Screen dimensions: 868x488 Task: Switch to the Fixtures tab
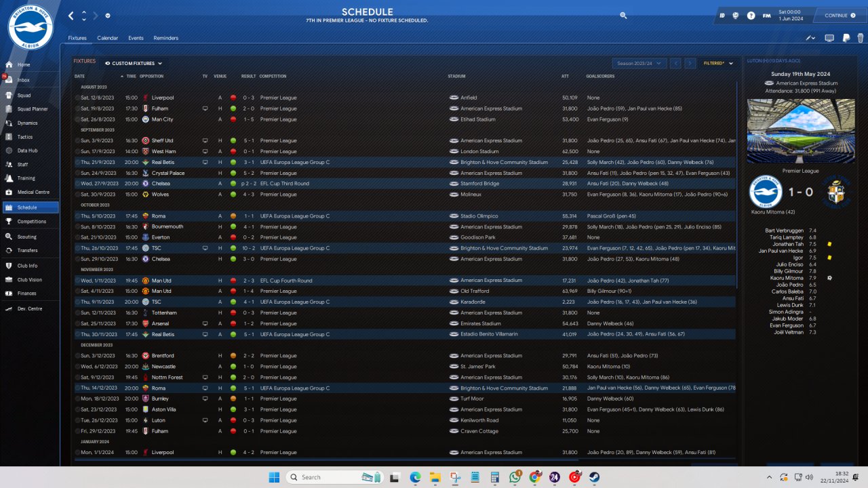[x=77, y=38]
